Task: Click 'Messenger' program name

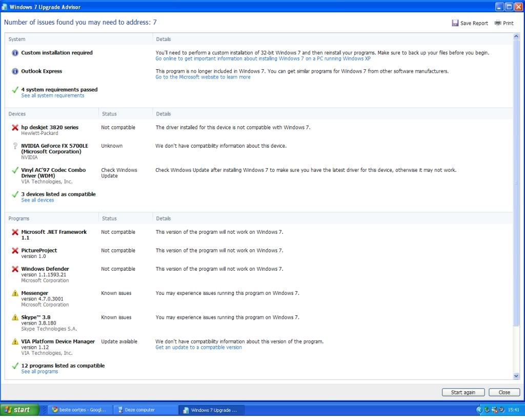Action: click(x=34, y=293)
